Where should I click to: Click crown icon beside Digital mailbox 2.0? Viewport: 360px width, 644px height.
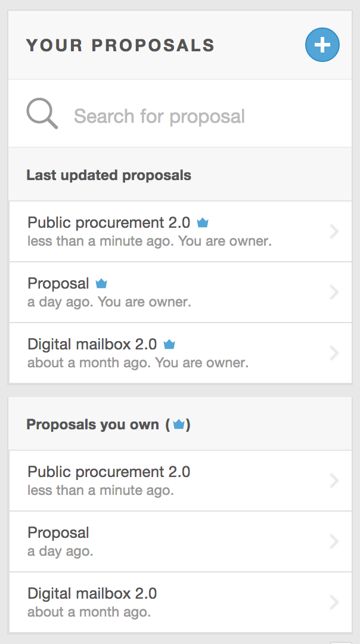click(169, 345)
